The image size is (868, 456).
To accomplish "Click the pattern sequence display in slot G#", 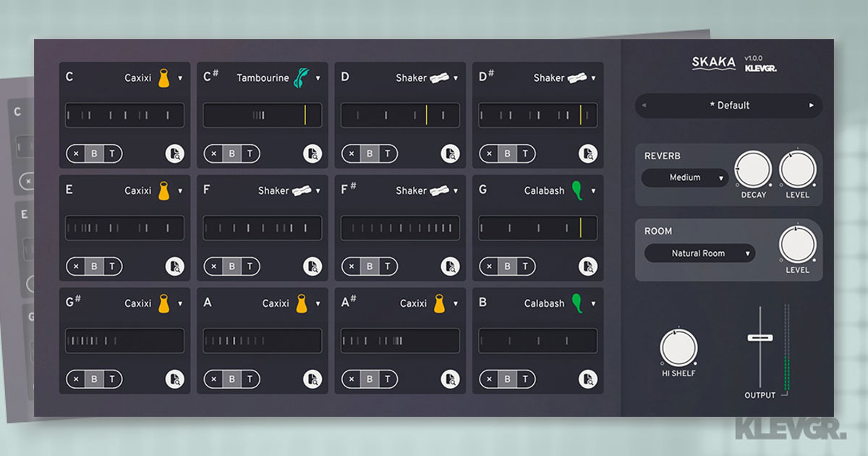I will point(124,341).
